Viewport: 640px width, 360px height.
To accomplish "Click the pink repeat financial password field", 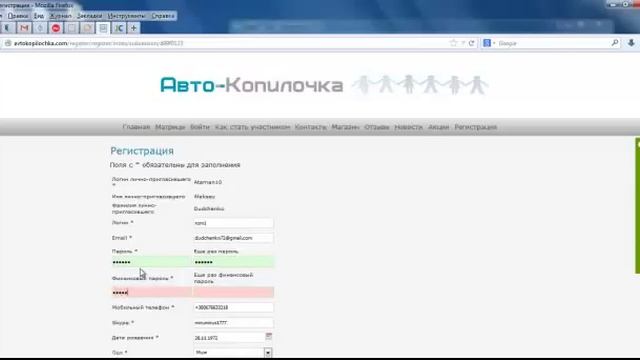I will coord(233,292).
